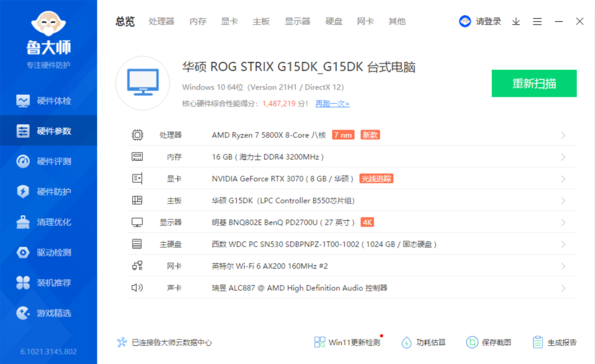The image size is (595, 364).
Task: Expand the RTX 3070 graphics row
Action: (352, 179)
